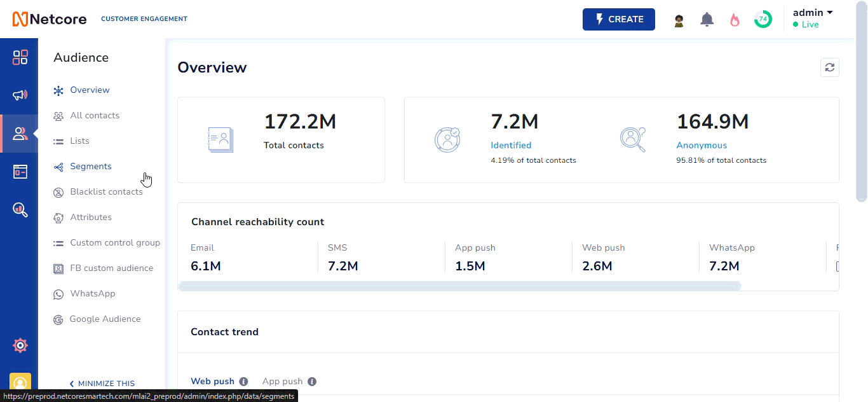
Task: Click the flame icon in header
Action: [x=735, y=20]
